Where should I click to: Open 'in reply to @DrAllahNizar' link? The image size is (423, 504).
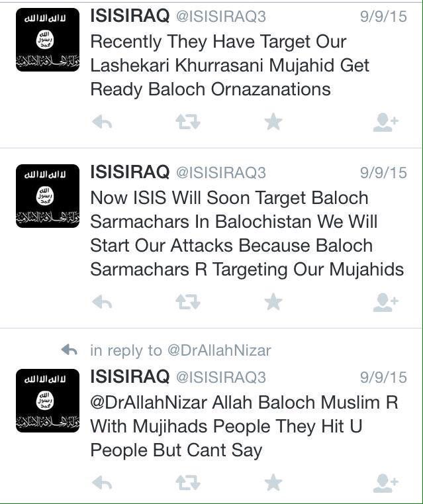pyautogui.click(x=181, y=350)
